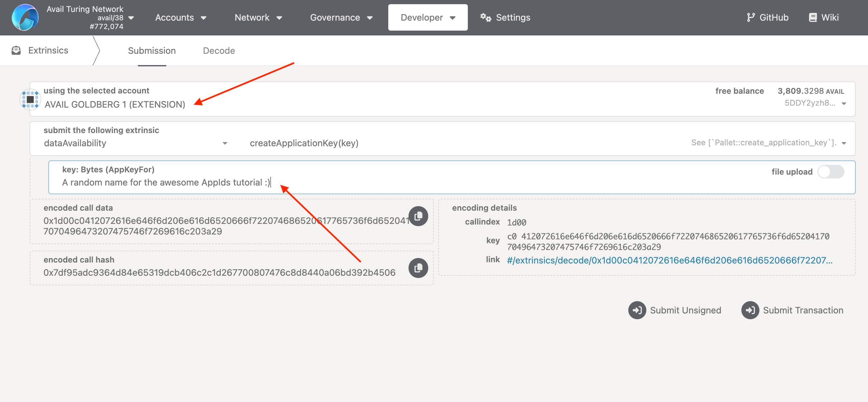The image size is (868, 402).
Task: Open the createApplicationKey method dropdown
Action: 844,143
